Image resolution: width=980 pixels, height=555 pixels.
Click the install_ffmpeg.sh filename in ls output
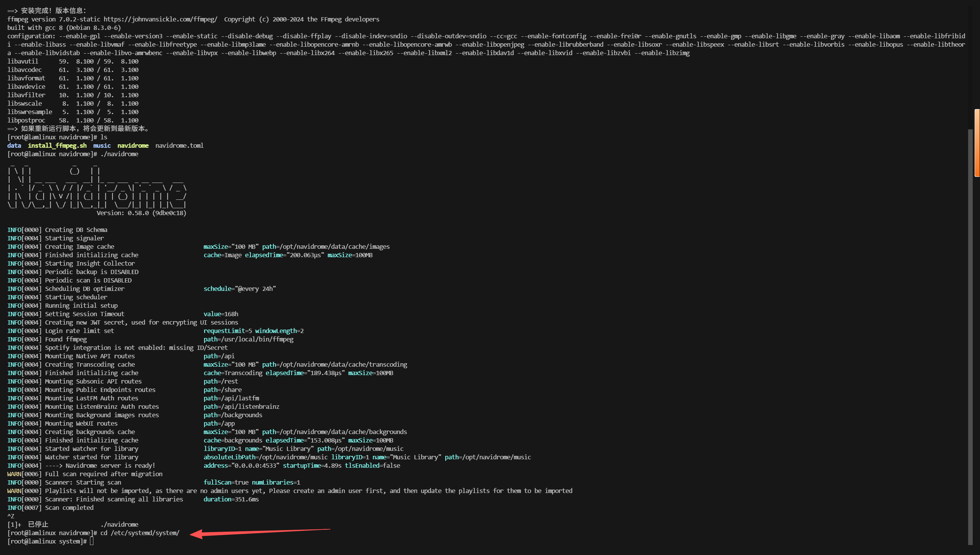point(57,145)
